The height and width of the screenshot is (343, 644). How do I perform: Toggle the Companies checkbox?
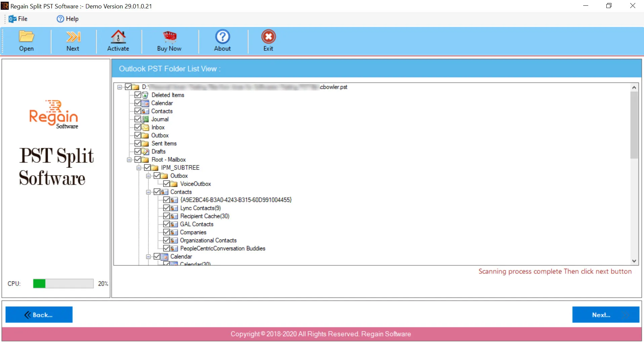(166, 232)
